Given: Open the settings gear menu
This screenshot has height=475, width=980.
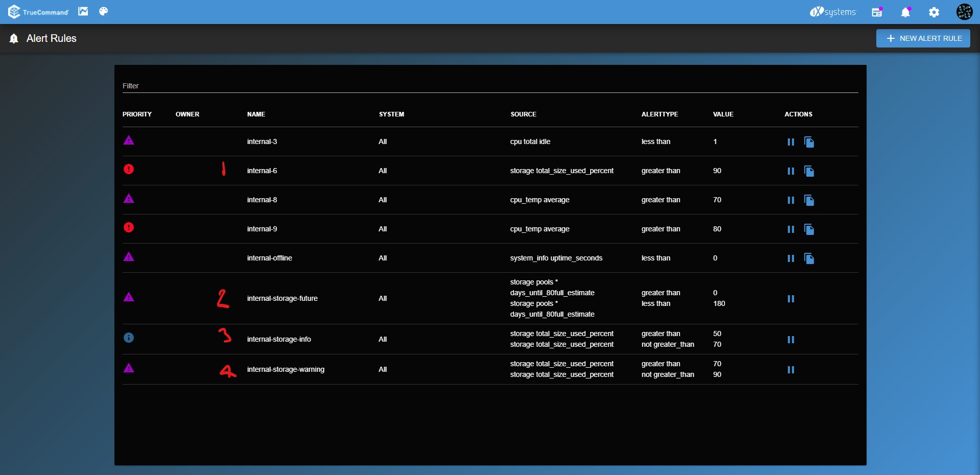Looking at the screenshot, I should [x=934, y=12].
